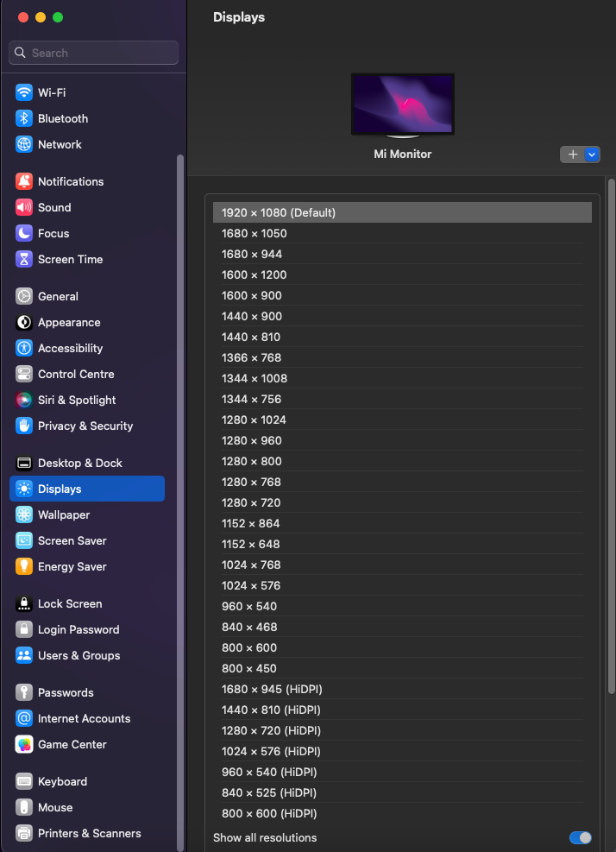Click the Screen Time hourglass icon
616x852 pixels.
[x=24, y=259]
